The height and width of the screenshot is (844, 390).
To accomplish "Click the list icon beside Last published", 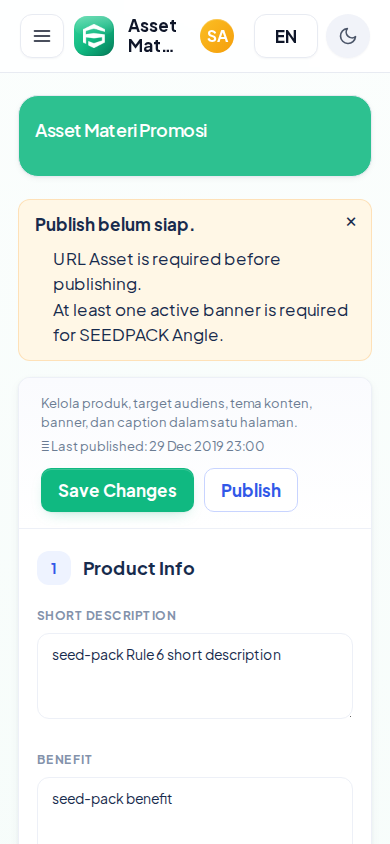I will click(45, 446).
